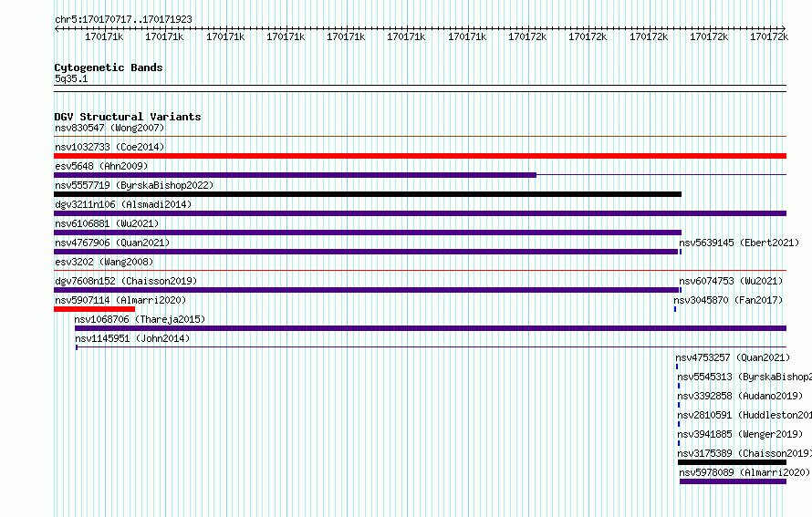Screen dimensions: 812x517
Task: Click the left arrow end of the ruler
Action: point(57,28)
